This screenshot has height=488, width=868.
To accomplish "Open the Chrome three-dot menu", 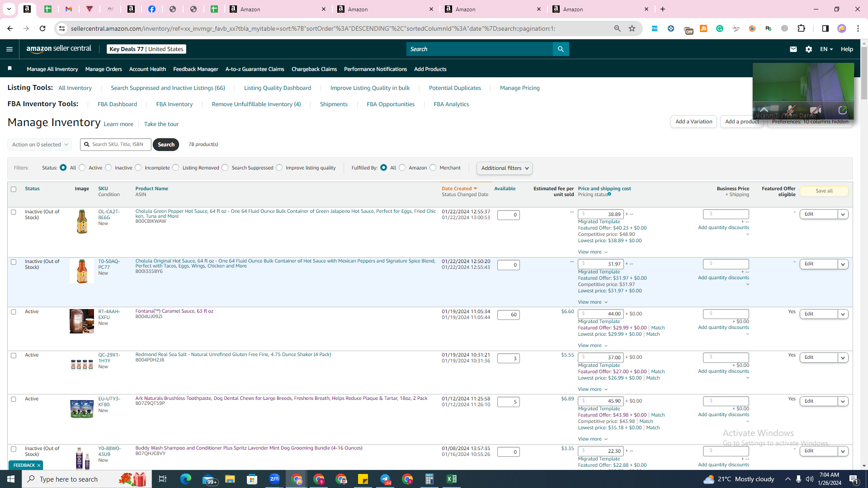I will [858, 28].
